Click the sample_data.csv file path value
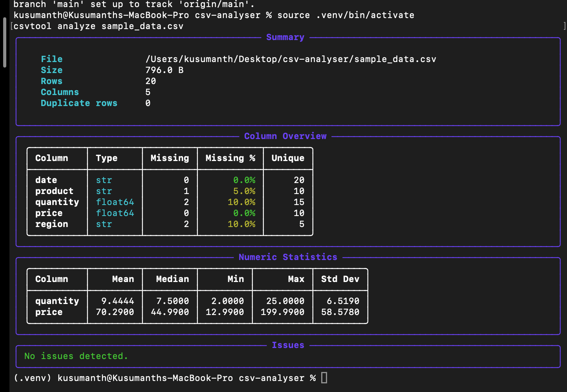 tap(291, 59)
